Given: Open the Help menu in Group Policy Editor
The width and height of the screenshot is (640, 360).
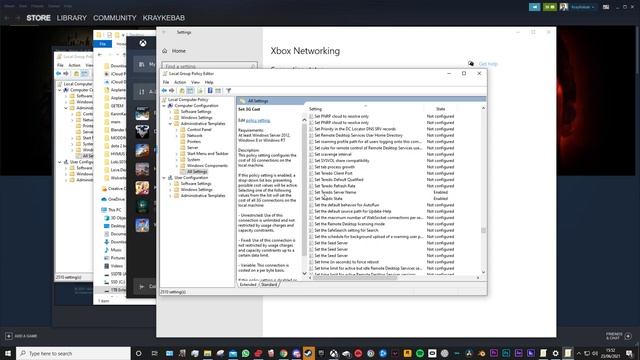Looking at the screenshot, I should [209, 82].
